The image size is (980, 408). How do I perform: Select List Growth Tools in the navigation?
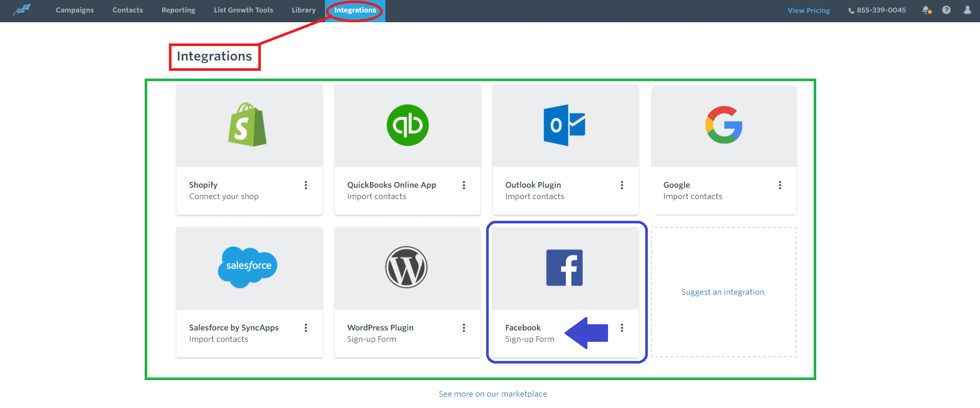click(x=243, y=10)
